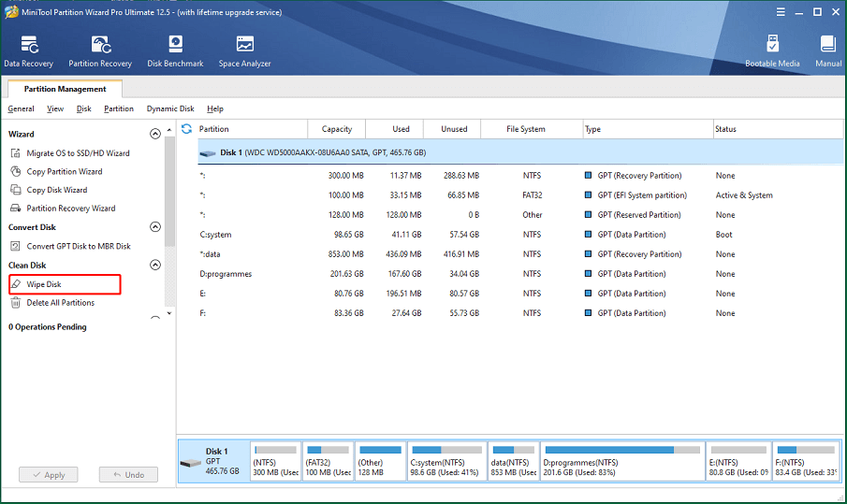Collapse the Wizard section
Viewport: 847px width, 504px height.
tap(155, 134)
